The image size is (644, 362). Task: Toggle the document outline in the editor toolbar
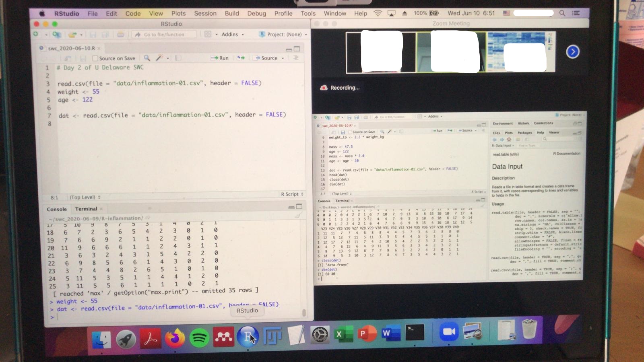pos(296,58)
